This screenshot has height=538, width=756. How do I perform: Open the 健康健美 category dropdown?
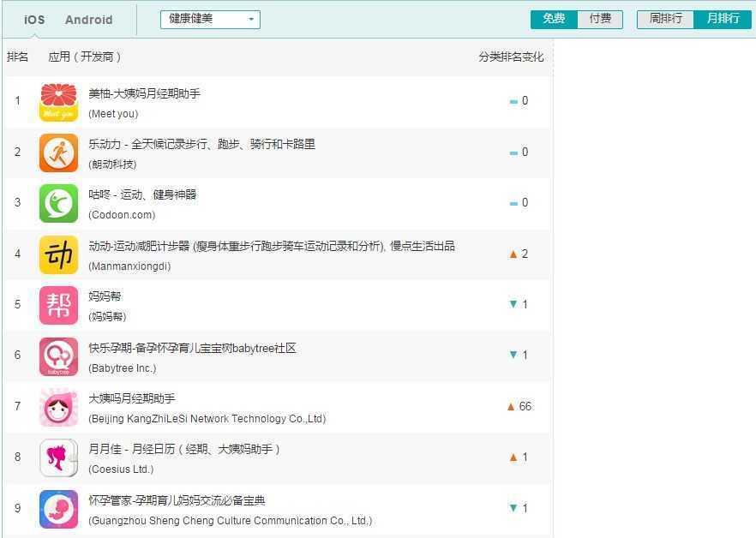[210, 19]
